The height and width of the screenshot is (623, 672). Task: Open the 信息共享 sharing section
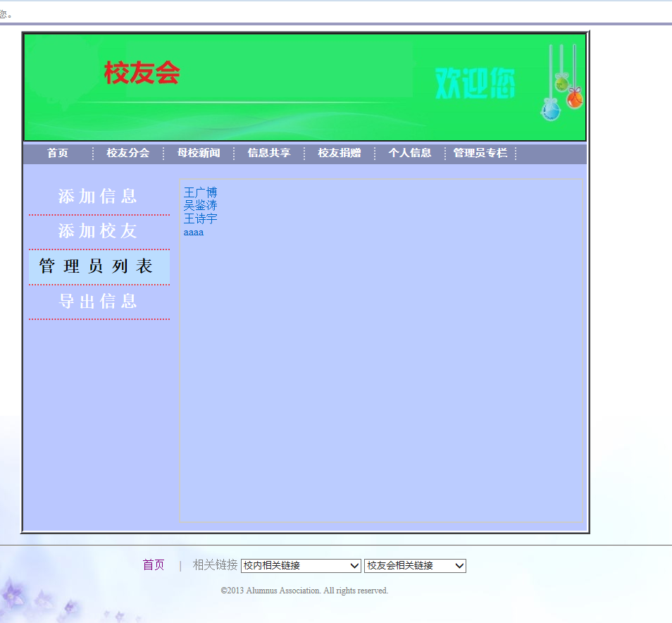click(270, 153)
